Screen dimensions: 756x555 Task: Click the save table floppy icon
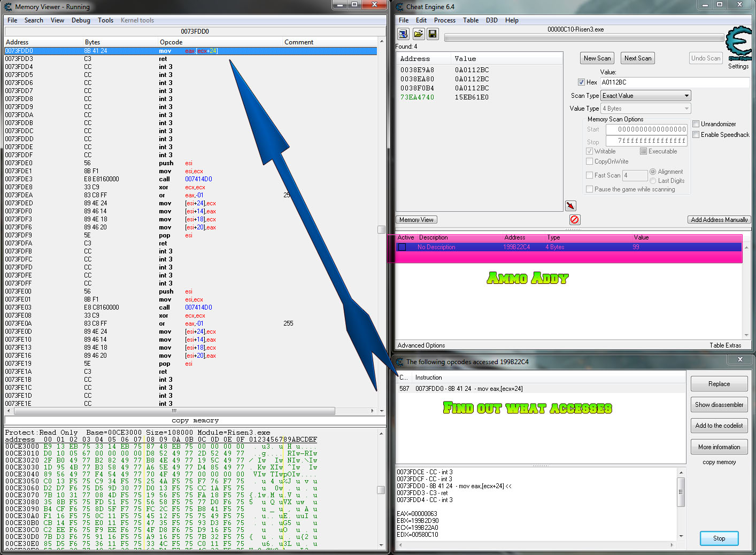(433, 34)
